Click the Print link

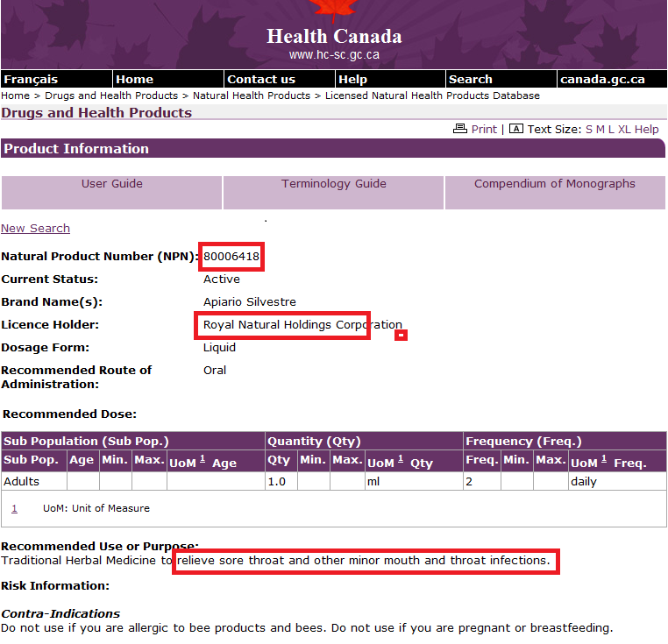click(x=484, y=129)
